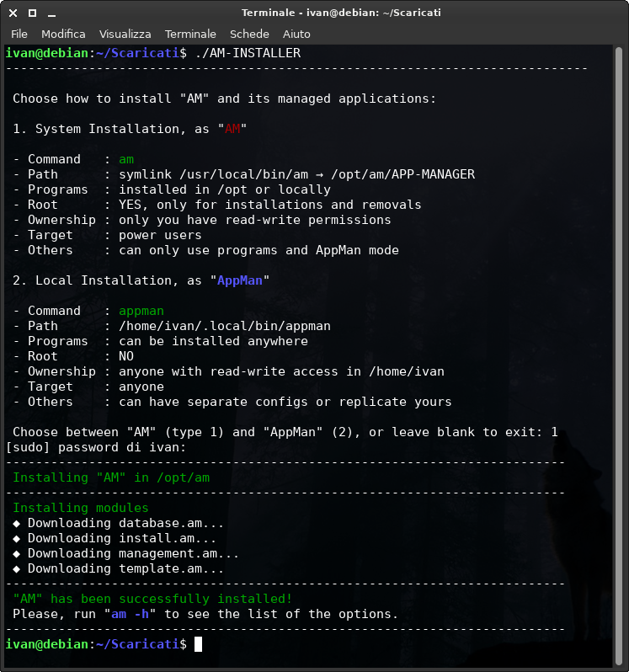The height and width of the screenshot is (672, 629).
Task: Click the symlink /usr/local/bin/am path line
Action: pyautogui.click(x=297, y=174)
